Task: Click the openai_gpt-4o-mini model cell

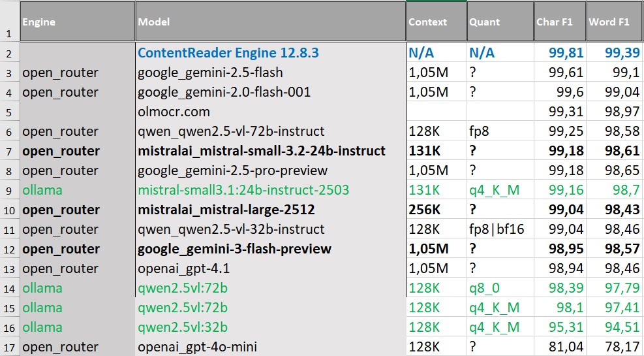Action: pos(197,347)
